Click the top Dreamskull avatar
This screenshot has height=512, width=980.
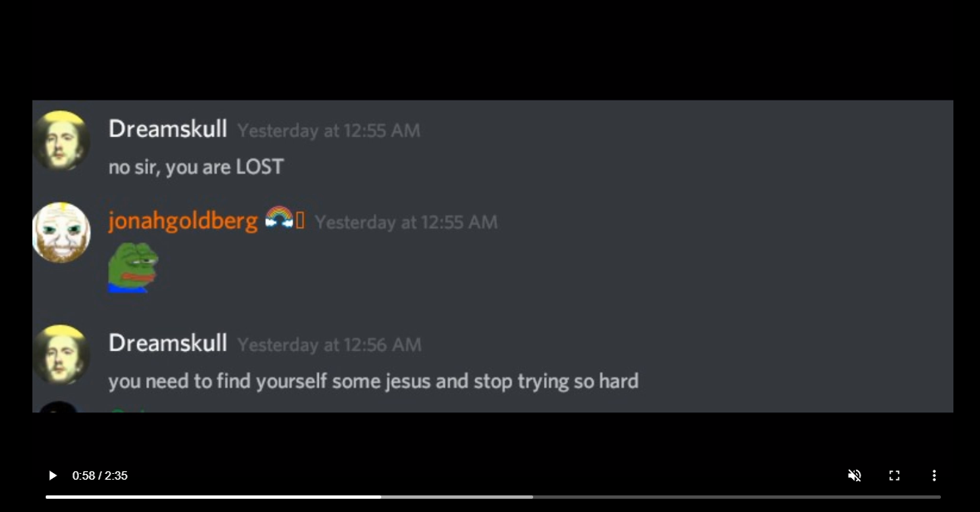(x=61, y=141)
